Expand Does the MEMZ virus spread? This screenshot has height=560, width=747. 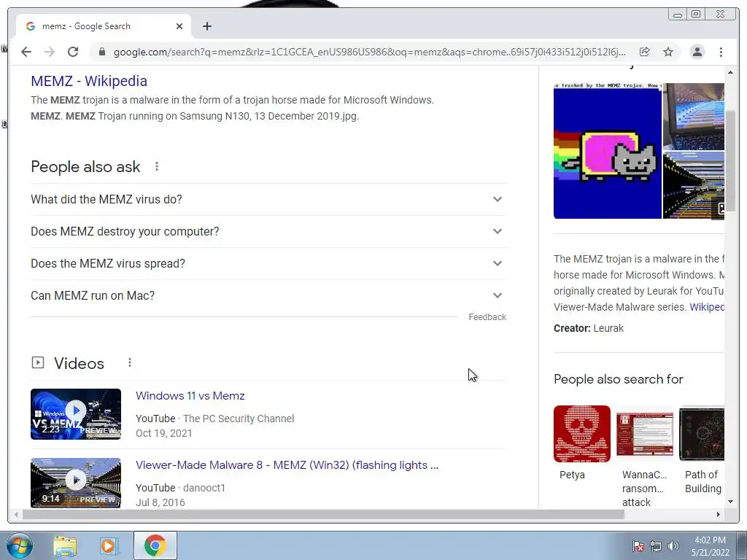[268, 263]
